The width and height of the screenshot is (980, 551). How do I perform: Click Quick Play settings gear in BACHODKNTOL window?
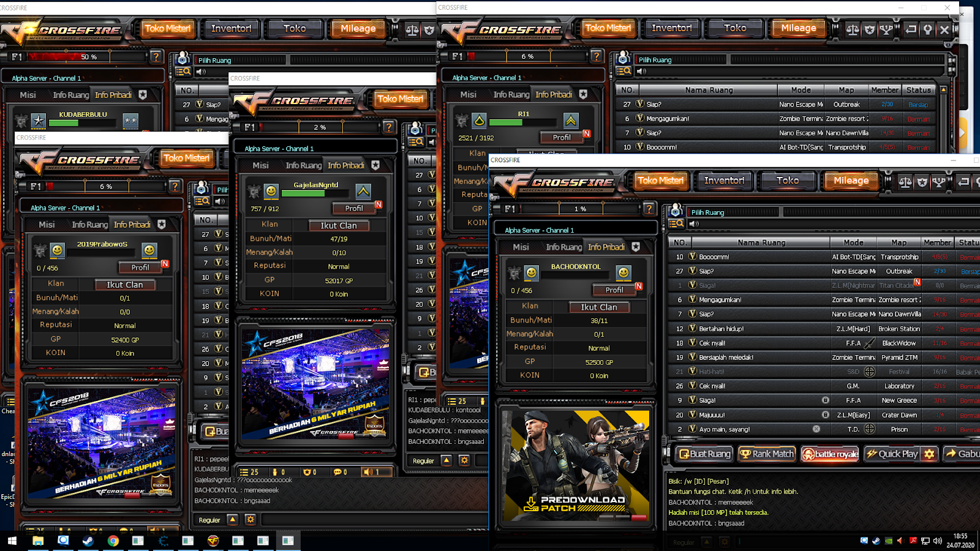tap(929, 454)
